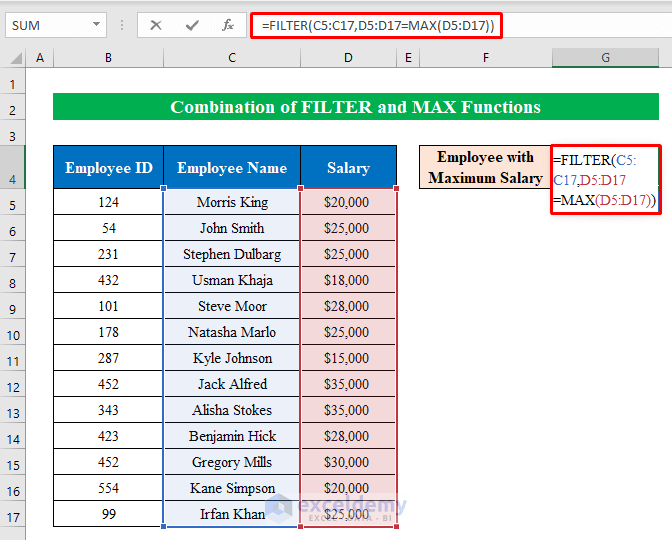This screenshot has width=672, height=540.
Task: Select Employee ID cell '124'
Action: tap(108, 202)
